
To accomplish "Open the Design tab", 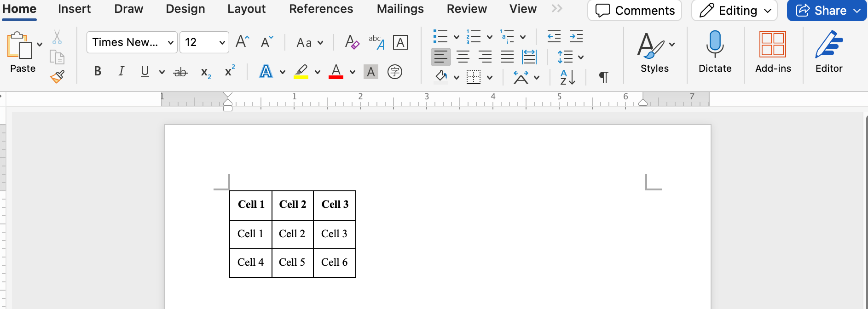I will pos(185,9).
